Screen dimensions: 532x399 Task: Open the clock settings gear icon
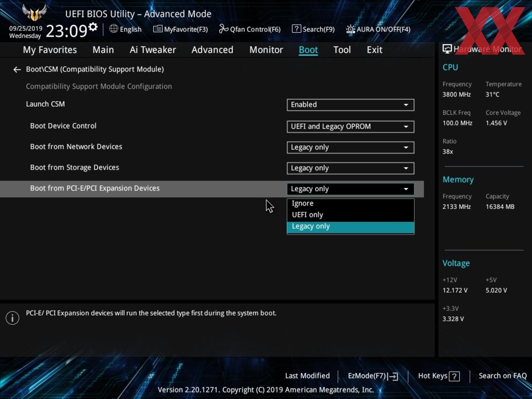pyautogui.click(x=93, y=27)
